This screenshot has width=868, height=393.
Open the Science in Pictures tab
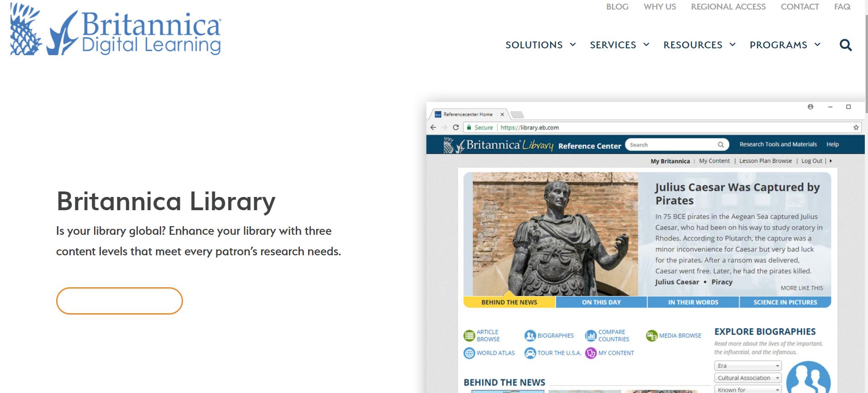click(785, 302)
